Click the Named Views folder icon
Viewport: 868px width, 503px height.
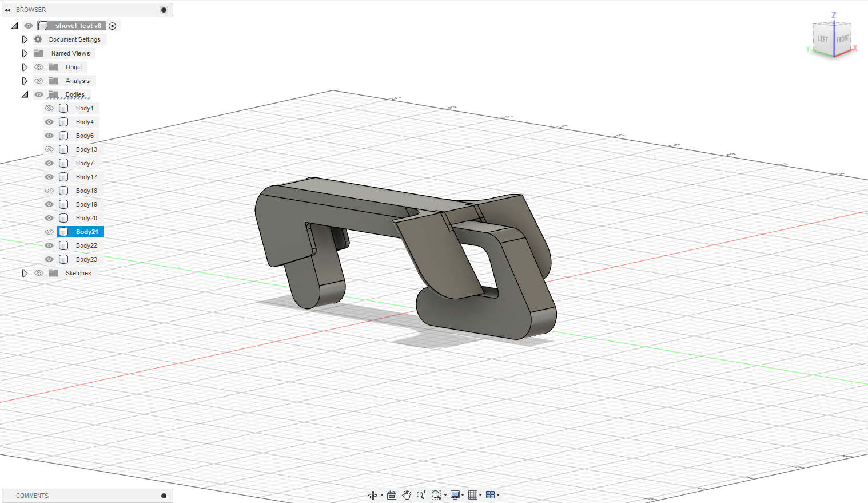(x=39, y=53)
